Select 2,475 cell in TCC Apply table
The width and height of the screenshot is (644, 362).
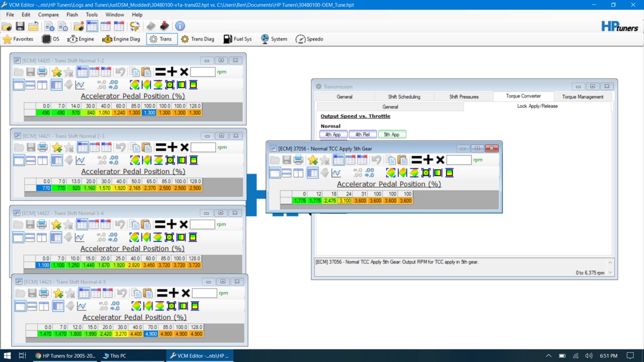pyautogui.click(x=330, y=201)
